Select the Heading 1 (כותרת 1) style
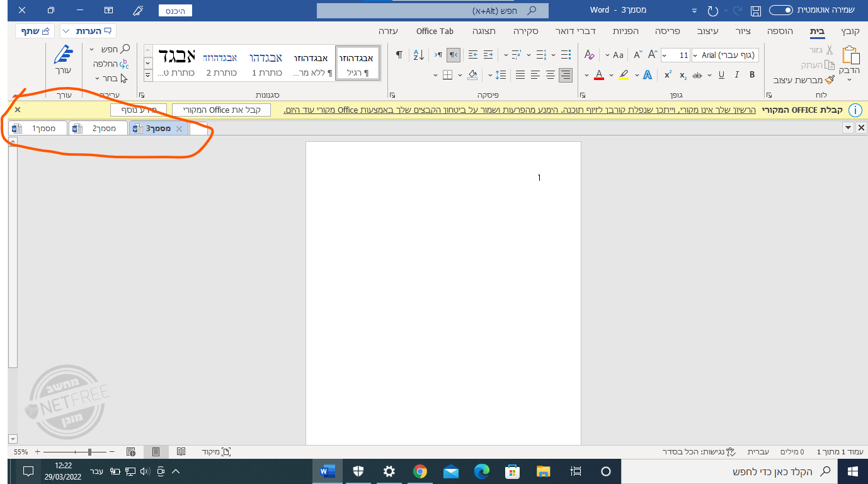The width and height of the screenshot is (868, 484). pyautogui.click(x=266, y=63)
